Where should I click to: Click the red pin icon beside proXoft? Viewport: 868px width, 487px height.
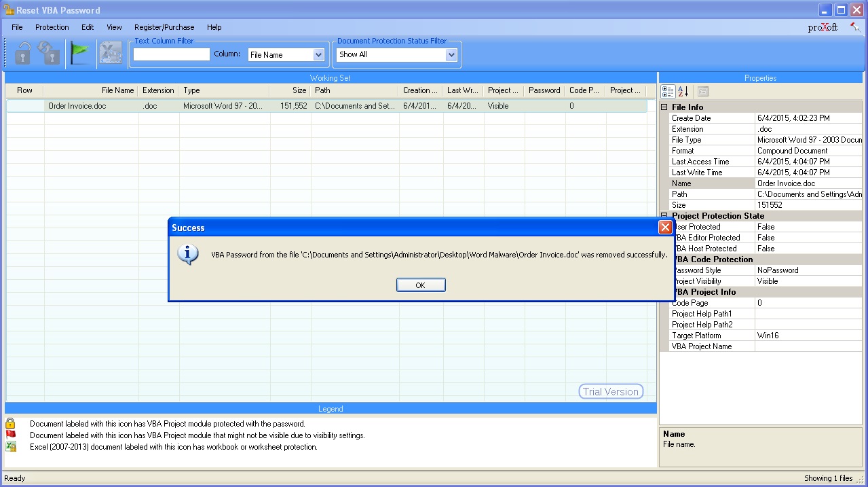[x=855, y=28]
